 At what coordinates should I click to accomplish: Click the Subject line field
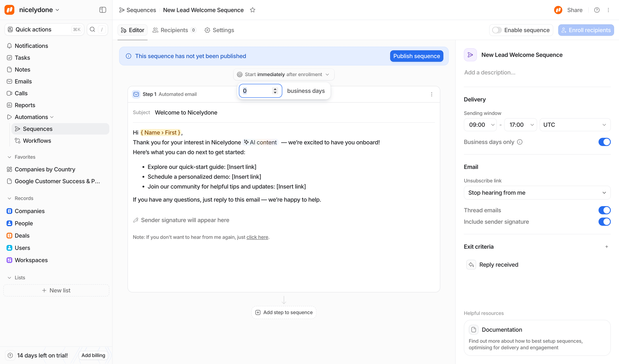pos(284,112)
